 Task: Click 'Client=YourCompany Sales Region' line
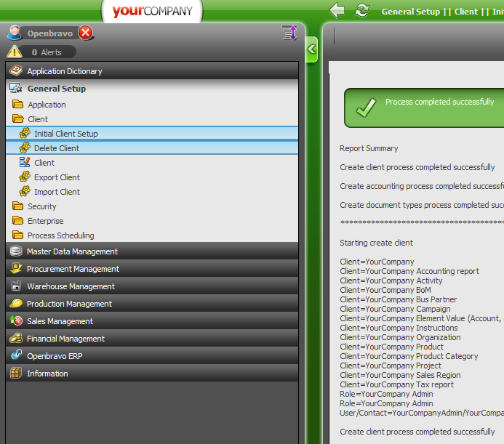pyautogui.click(x=400, y=375)
